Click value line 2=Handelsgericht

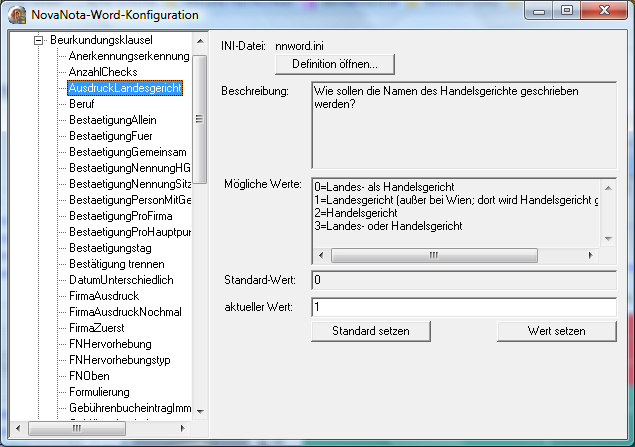(x=356, y=213)
